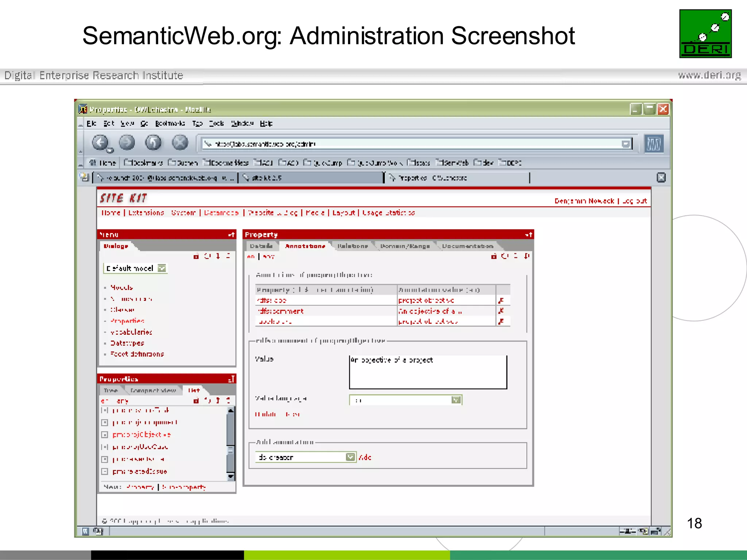Screen dimensions: 747x560
Task: Click the rdfs:comment property link in table
Action: (280, 311)
